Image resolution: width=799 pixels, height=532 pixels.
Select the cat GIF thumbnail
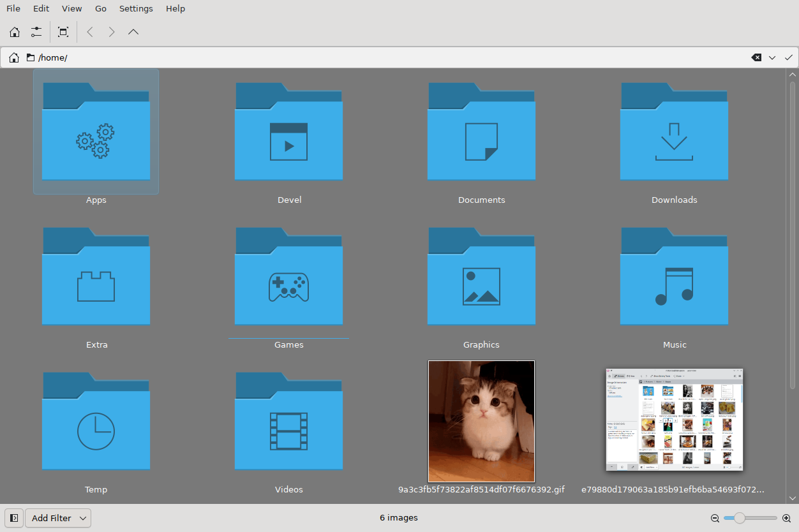click(481, 421)
